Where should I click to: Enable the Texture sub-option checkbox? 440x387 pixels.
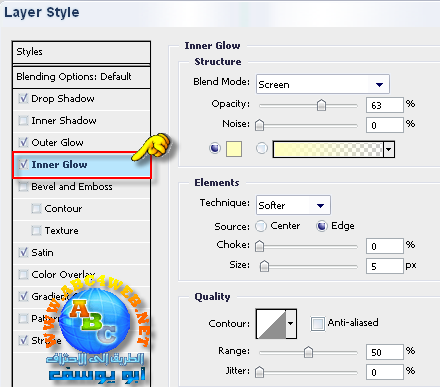point(36,231)
